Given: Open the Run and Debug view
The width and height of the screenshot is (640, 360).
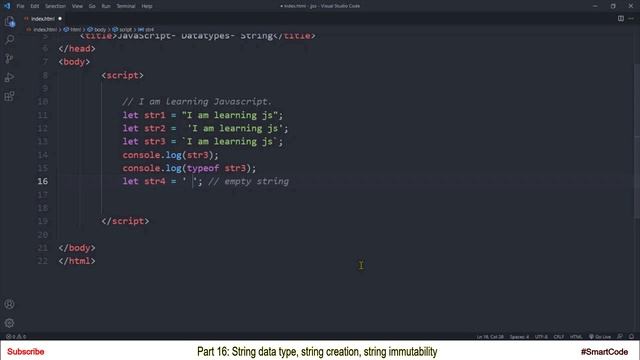Looking at the screenshot, I should (9, 78).
